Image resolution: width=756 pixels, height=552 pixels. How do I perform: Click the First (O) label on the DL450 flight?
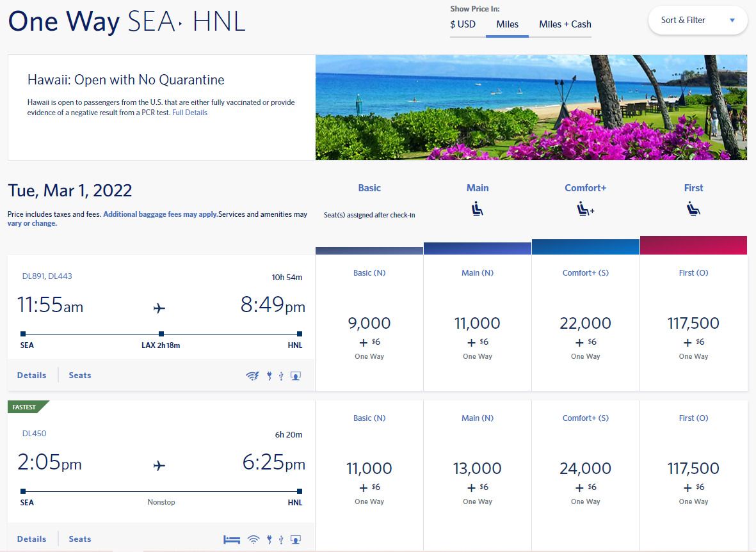693,418
